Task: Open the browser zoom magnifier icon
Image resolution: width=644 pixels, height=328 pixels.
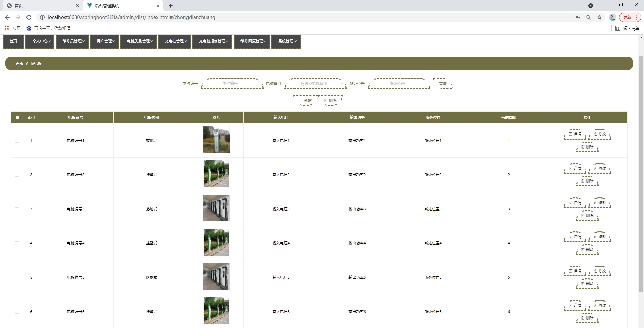Action: [589, 17]
